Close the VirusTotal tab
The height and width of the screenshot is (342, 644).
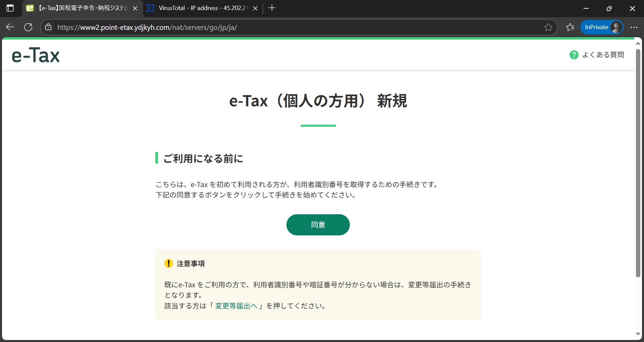[x=255, y=8]
